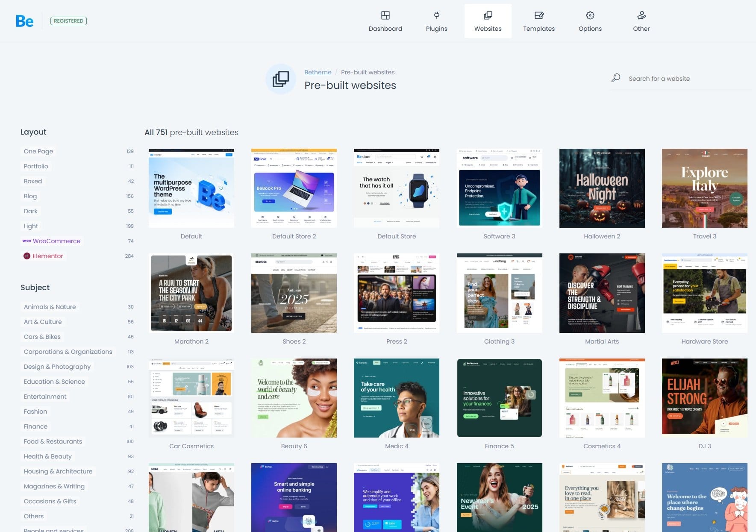Select Fashion subject
This screenshot has width=756, height=532.
[35, 411]
